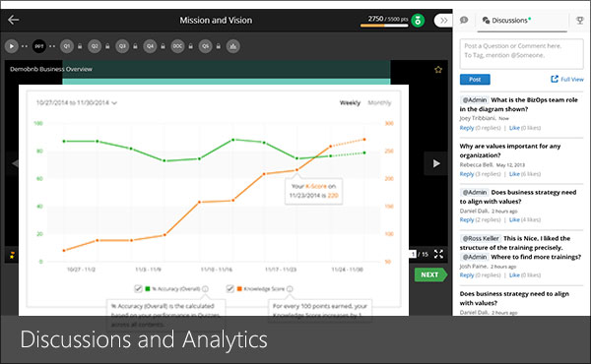Open discussions in Full View
Viewport: 591px width, 364px height.
567,79
